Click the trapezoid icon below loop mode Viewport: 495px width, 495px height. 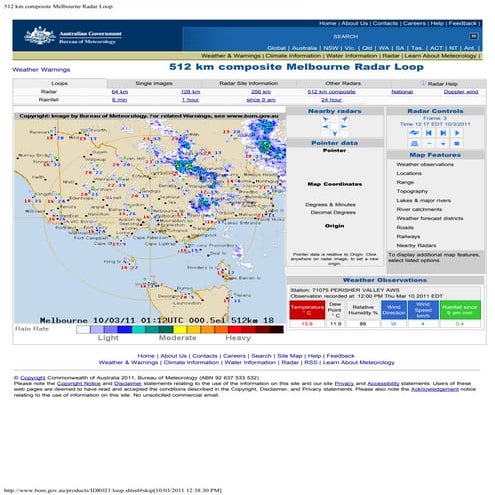[x=414, y=144]
